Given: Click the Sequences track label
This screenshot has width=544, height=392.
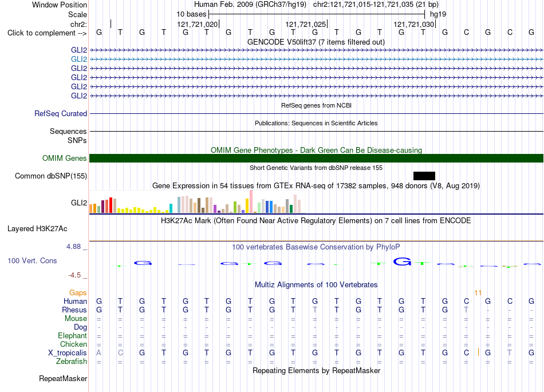Looking at the screenshot, I should (x=68, y=132).
